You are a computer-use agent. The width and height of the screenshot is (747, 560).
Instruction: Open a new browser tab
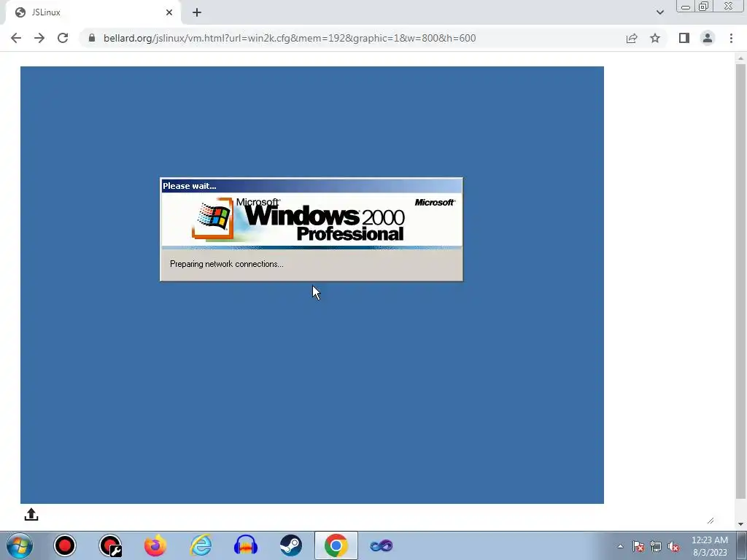197,12
